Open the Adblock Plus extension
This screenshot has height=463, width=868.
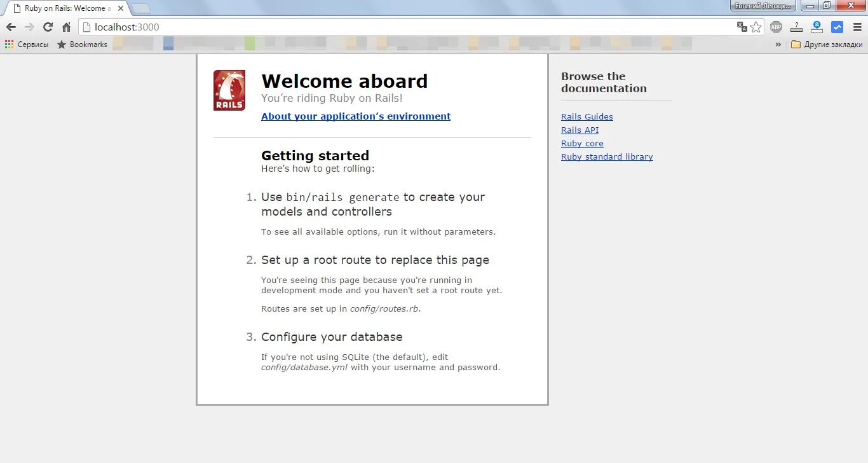pos(776,27)
